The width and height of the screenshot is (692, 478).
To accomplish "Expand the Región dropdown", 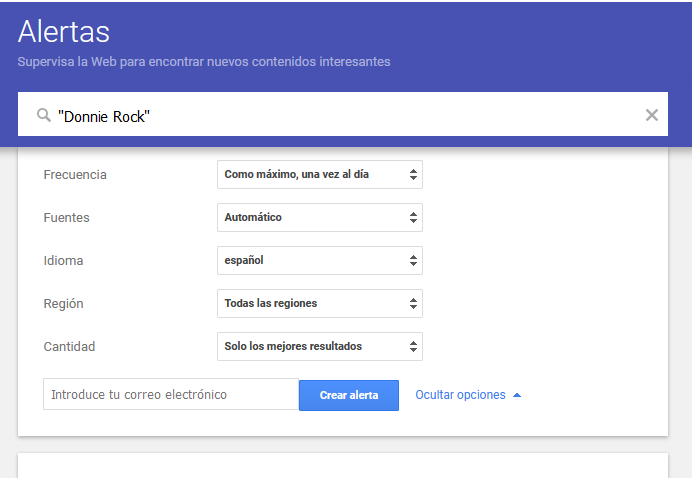I will (x=319, y=303).
